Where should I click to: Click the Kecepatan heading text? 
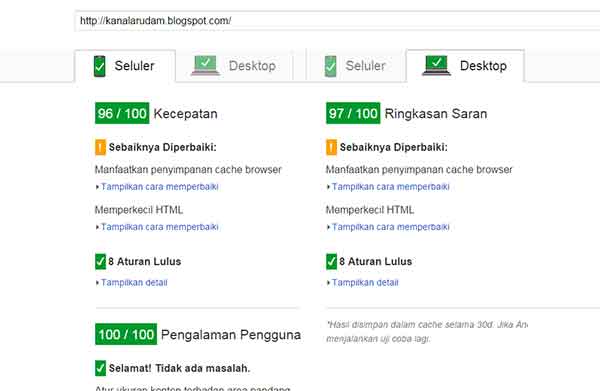[x=186, y=114]
